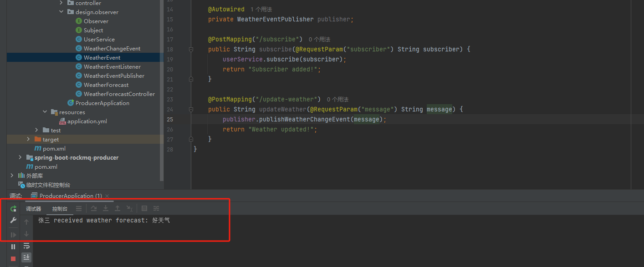
Task: Click the console output line text
Action: 104,220
